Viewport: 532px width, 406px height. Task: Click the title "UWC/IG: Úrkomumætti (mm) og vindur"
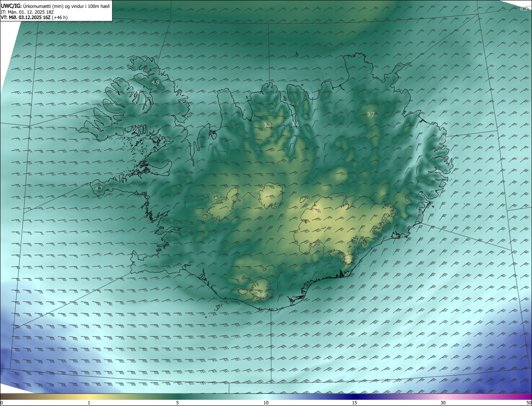click(55, 6)
